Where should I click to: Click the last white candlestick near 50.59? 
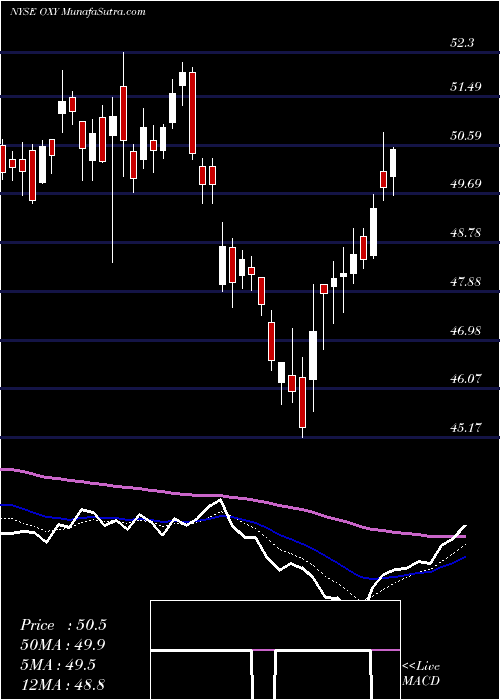[x=393, y=163]
